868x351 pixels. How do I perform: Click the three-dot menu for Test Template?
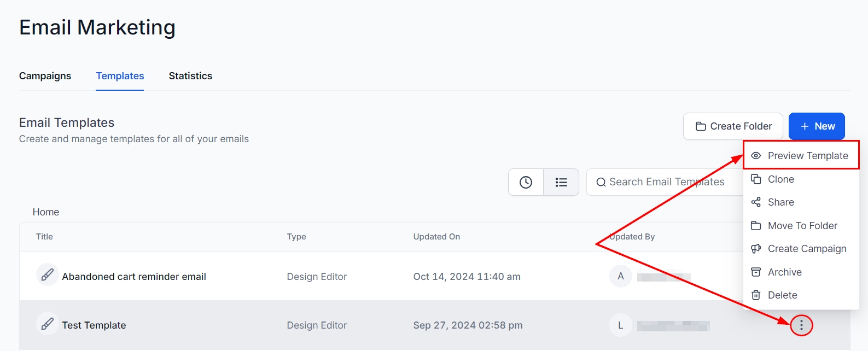coord(801,326)
